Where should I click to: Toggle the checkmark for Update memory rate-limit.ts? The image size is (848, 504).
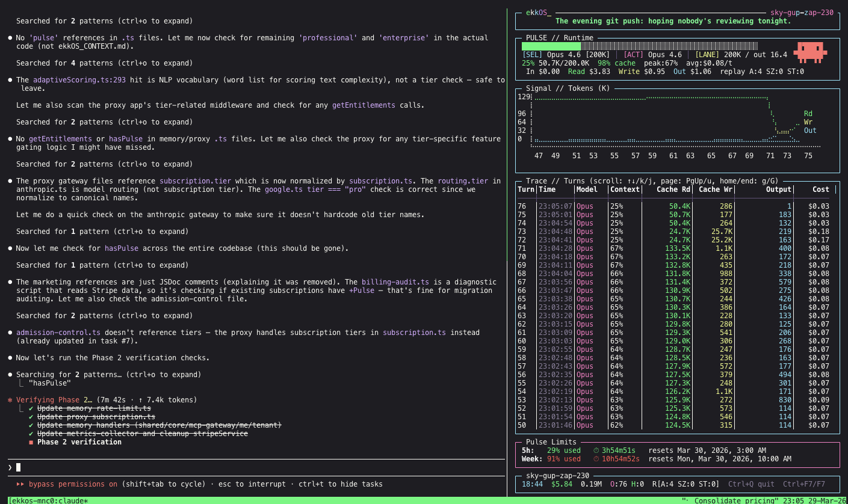pyautogui.click(x=31, y=408)
